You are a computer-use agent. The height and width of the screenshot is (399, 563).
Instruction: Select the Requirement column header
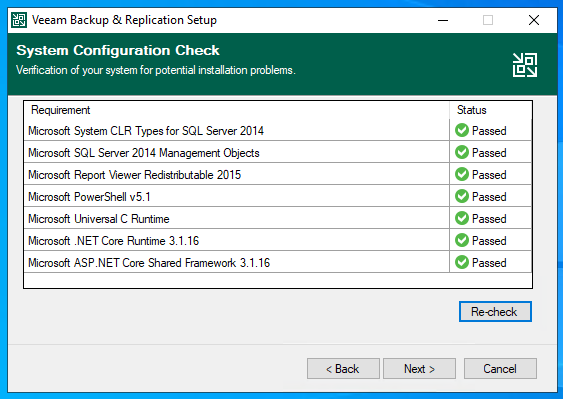[237, 110]
